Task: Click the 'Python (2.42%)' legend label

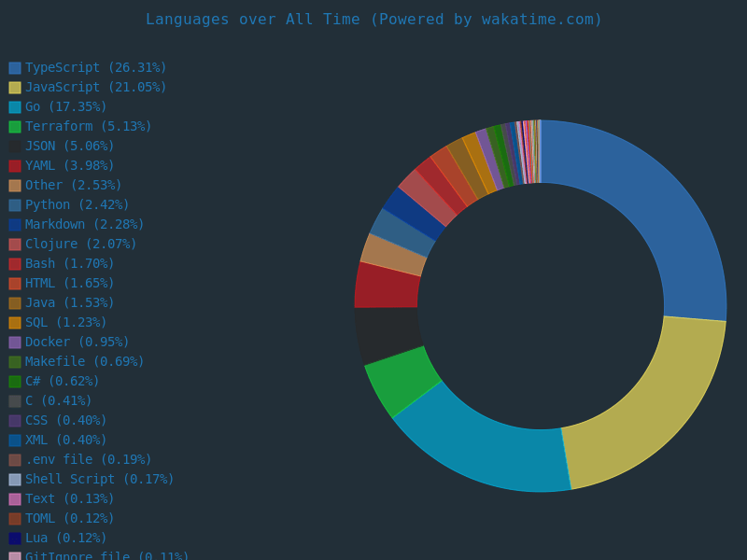Action: coord(78,204)
